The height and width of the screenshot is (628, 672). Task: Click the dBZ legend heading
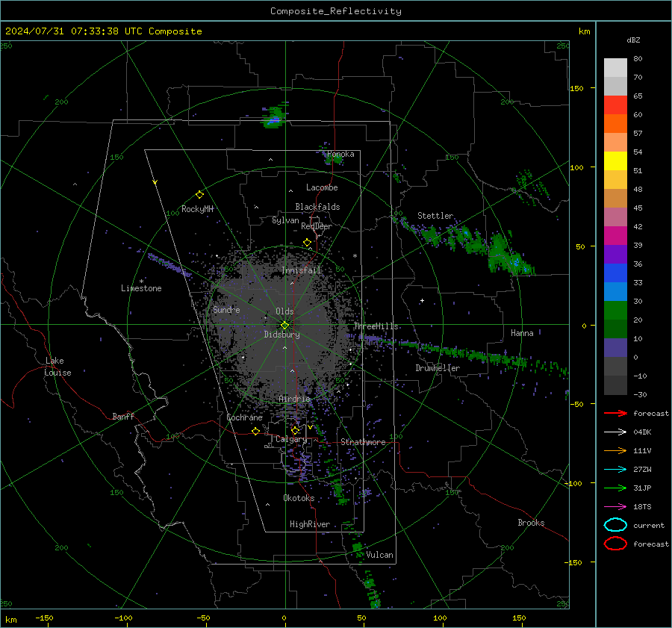coord(633,40)
